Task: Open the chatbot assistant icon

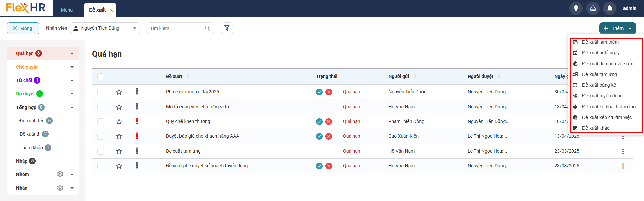Action: tap(593, 8)
